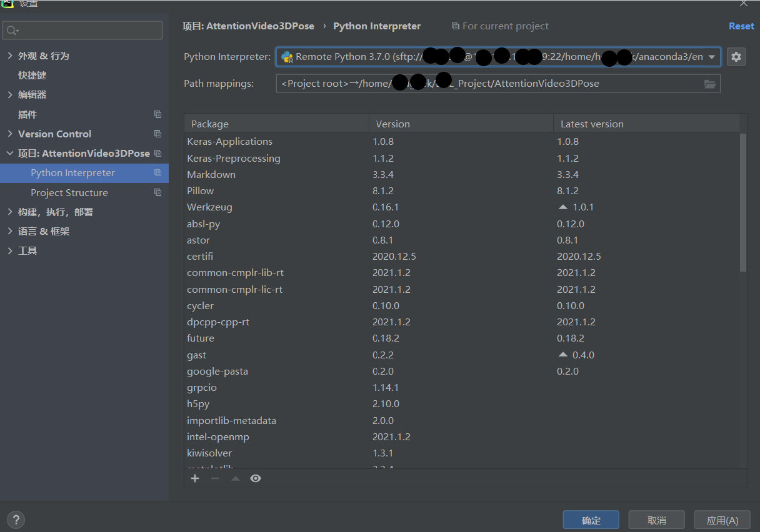Viewport: 760px width, 532px height.
Task: Select the grpcio package row
Action: (x=462, y=387)
